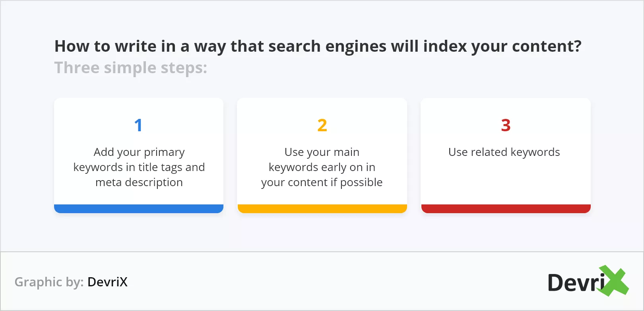Select the red bar under card three

[x=506, y=209]
